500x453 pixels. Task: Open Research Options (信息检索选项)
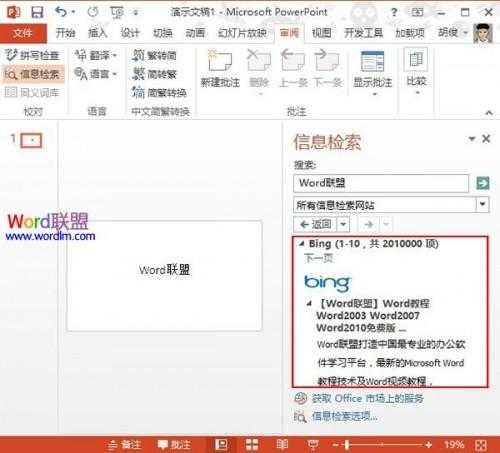pos(344,416)
